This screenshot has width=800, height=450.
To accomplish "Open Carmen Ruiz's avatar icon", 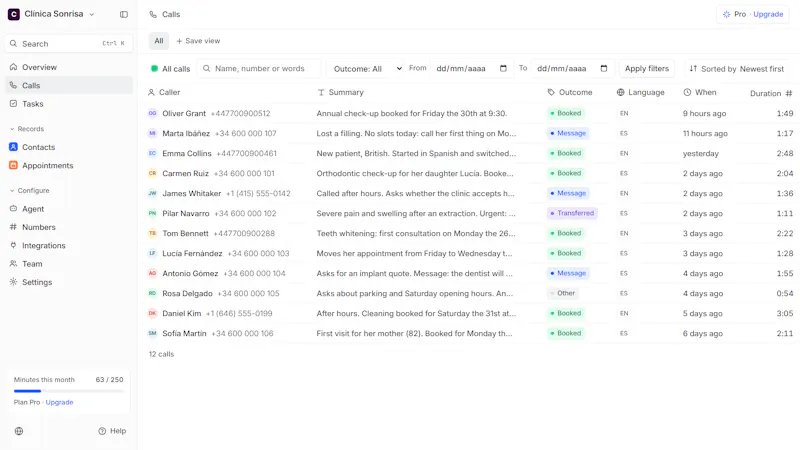I will coord(153,173).
